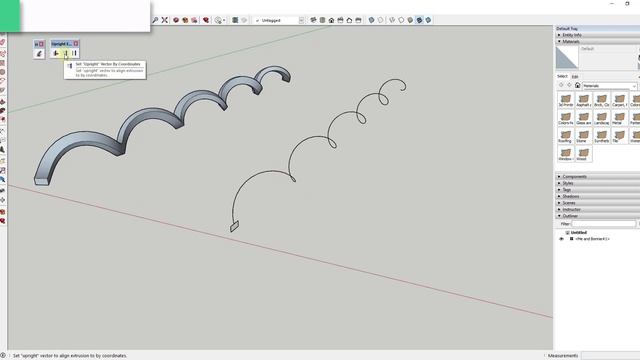640x360 pixels.
Task: Switch to Wireframe face style icon
Action: tap(392, 20)
